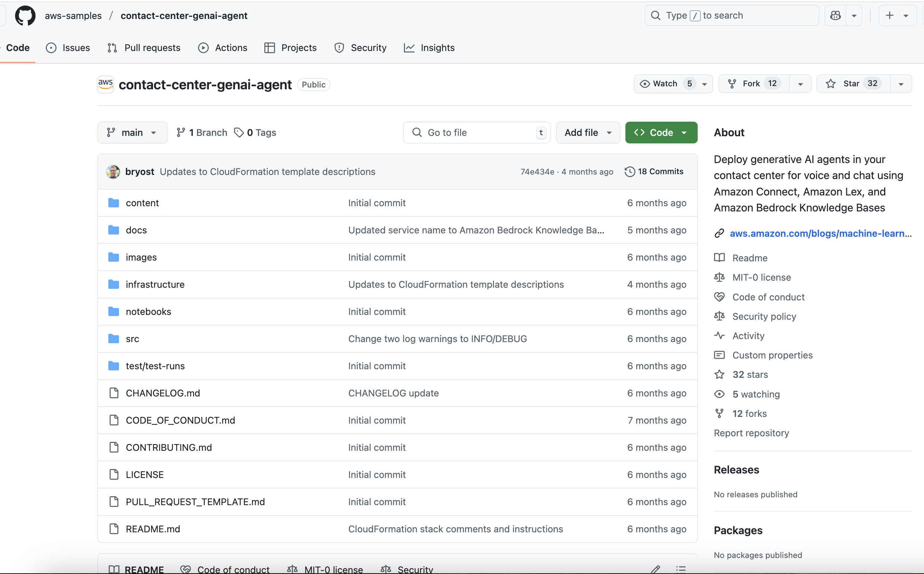
Task: Open the Add file dropdown
Action: click(588, 133)
